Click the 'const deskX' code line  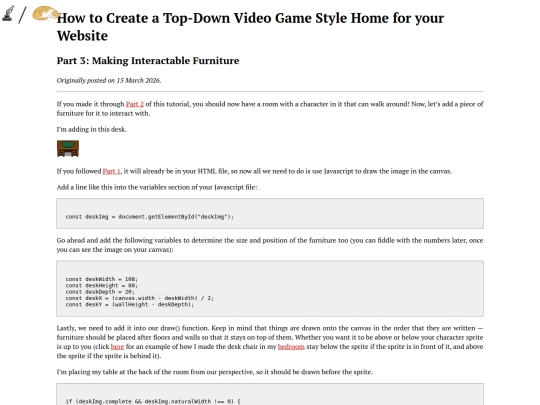tap(139, 298)
